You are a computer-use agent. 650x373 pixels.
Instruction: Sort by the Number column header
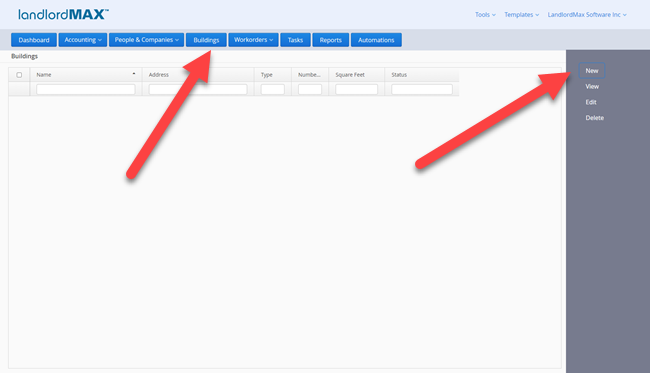tap(310, 75)
